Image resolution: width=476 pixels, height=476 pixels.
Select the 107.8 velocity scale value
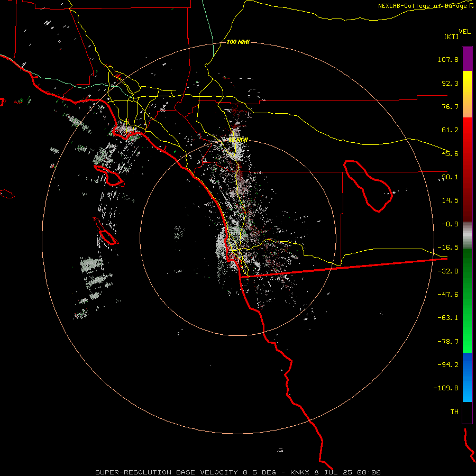[x=448, y=59]
